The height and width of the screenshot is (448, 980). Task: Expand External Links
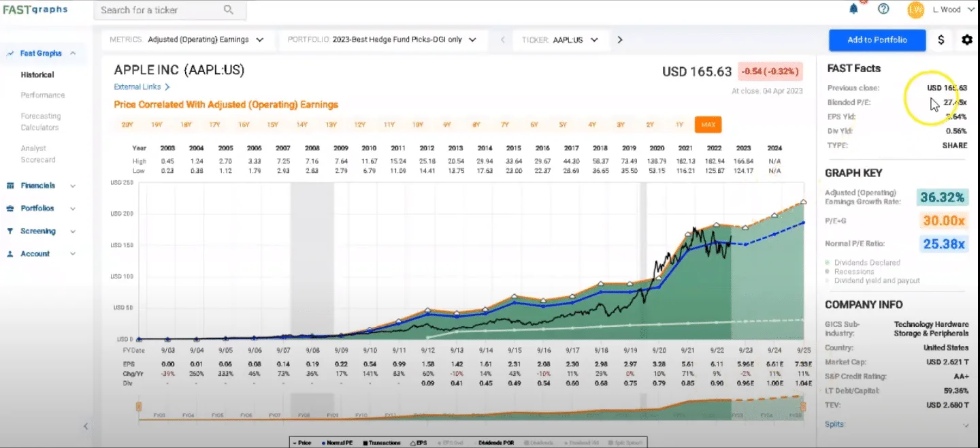(142, 87)
